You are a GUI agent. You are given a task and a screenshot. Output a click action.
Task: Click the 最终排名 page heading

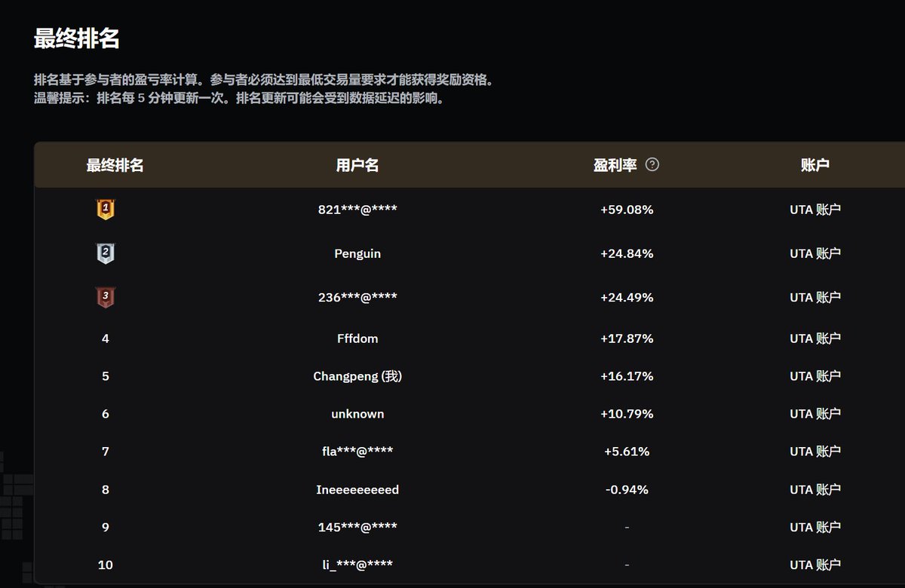tap(77, 38)
